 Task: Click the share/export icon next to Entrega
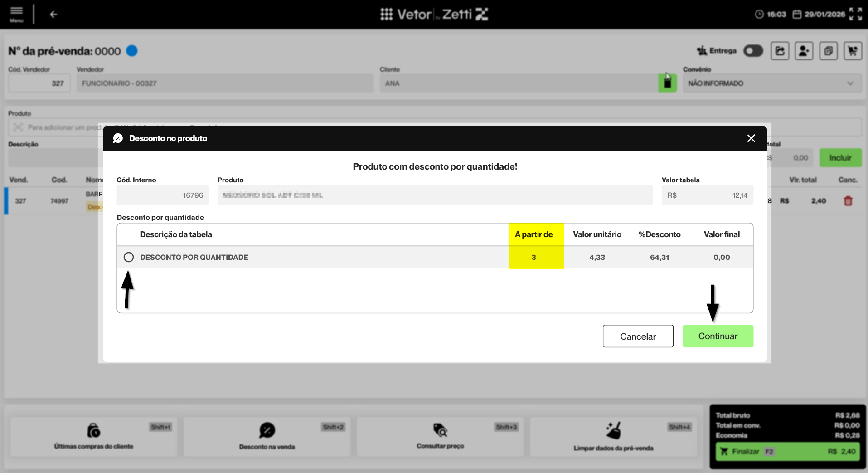pyautogui.click(x=780, y=51)
